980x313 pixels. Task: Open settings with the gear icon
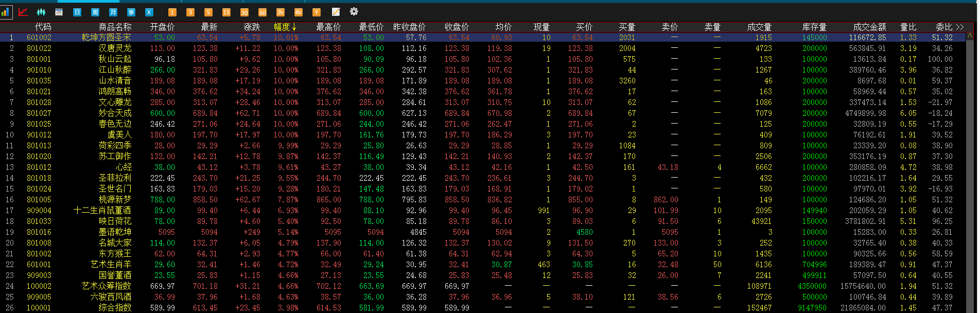click(x=354, y=11)
